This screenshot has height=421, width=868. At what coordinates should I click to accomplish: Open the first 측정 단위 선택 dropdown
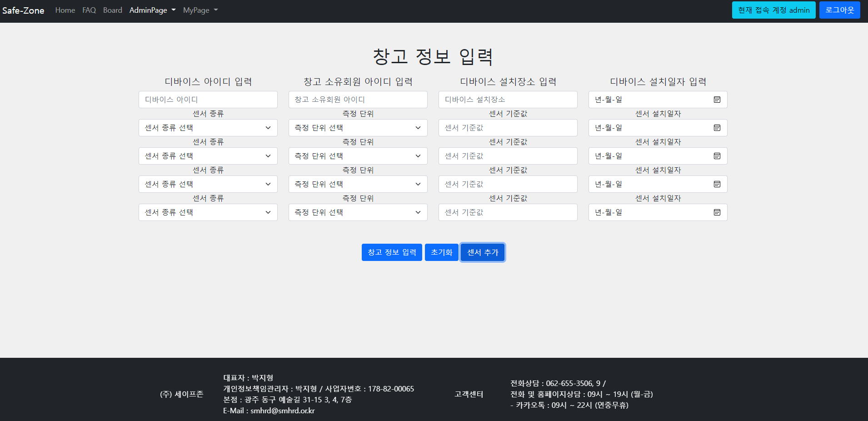[x=357, y=128]
